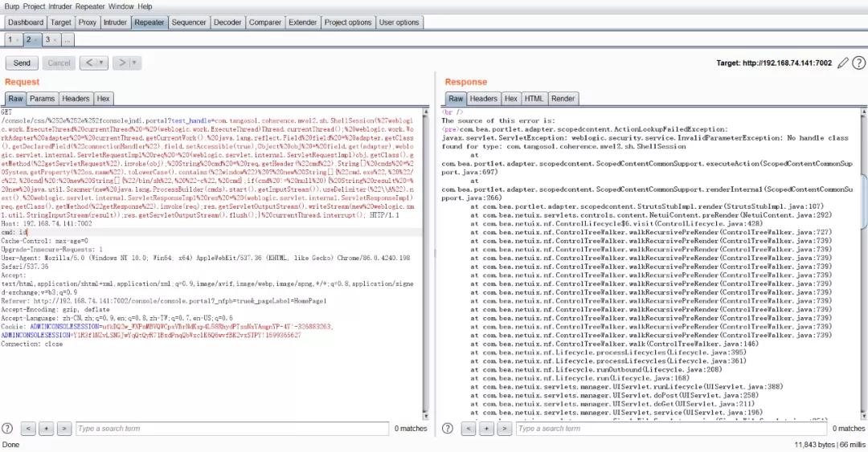Screen dimensions: 868x452
Task: Switch to the Intruder tab
Action: pyautogui.click(x=115, y=22)
